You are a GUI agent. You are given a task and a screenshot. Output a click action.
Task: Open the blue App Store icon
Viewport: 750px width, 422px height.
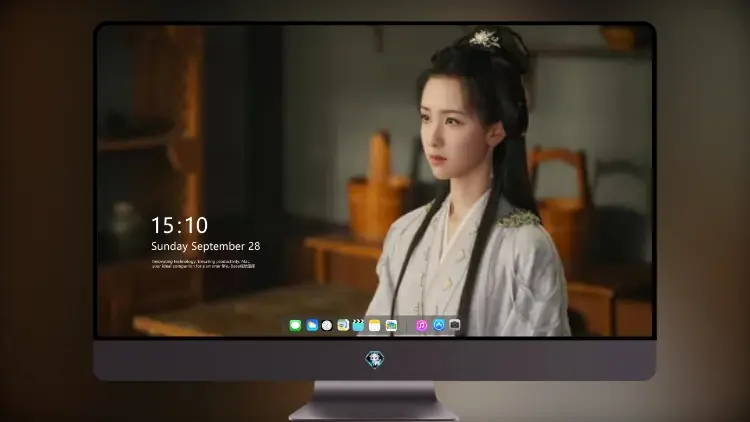[x=439, y=325]
